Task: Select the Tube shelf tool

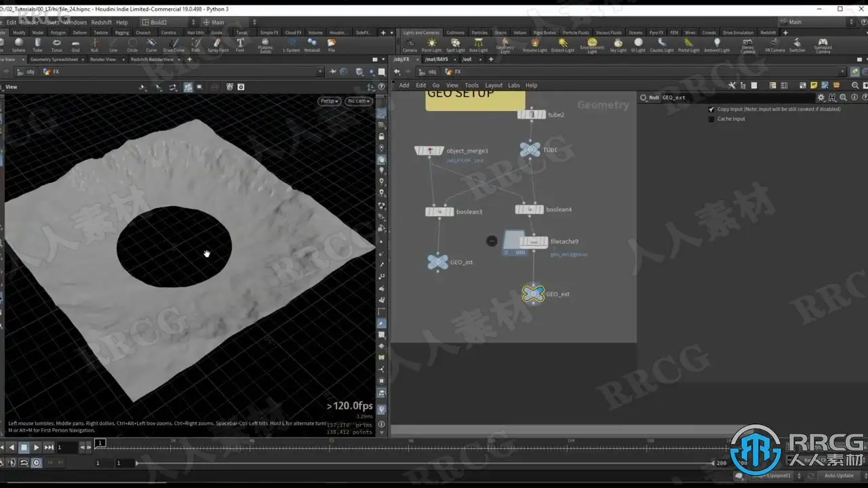Action: (37, 45)
